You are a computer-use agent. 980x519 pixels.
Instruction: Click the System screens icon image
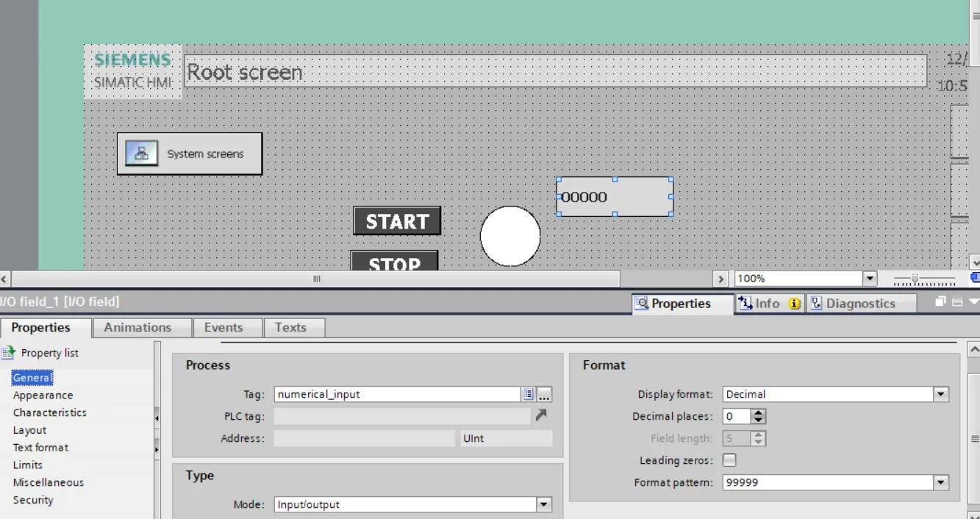tap(142, 154)
